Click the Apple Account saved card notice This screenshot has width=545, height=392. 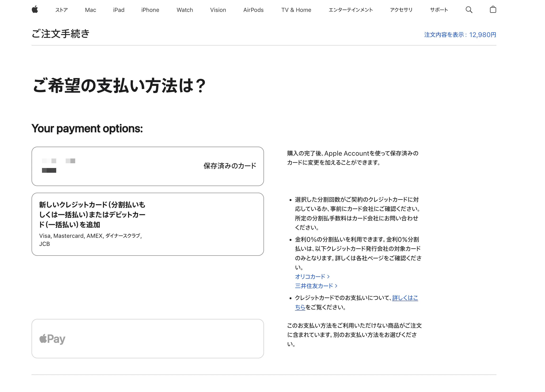coord(353,158)
